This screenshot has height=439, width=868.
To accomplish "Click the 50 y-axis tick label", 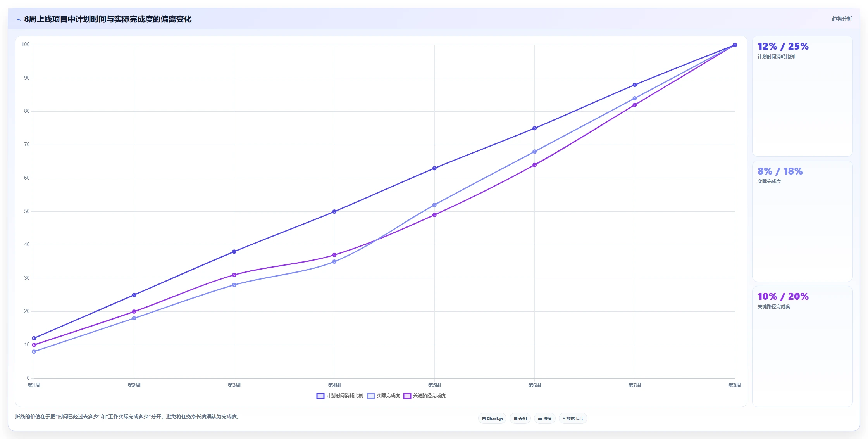I will [27, 211].
